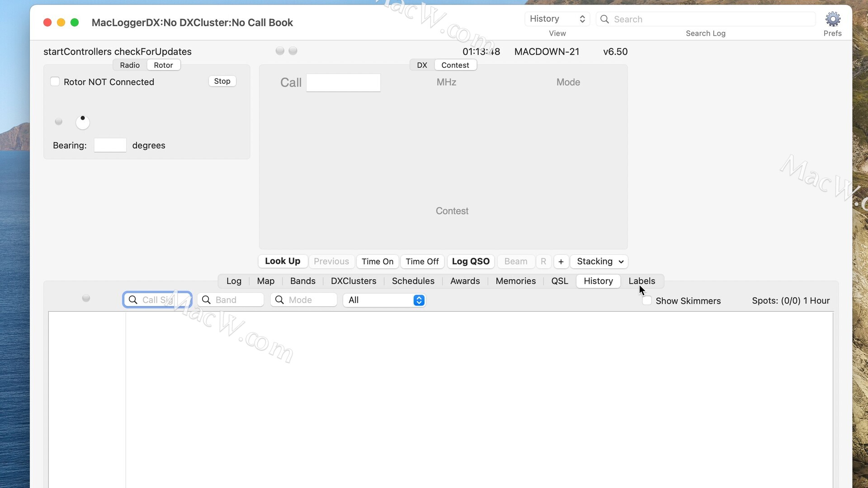Open Prefs gear icon

(833, 19)
